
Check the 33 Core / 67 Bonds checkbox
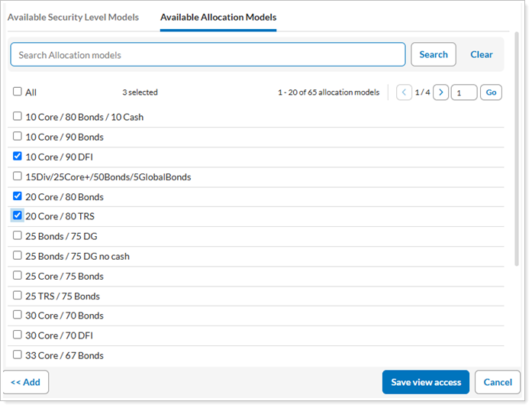click(18, 355)
